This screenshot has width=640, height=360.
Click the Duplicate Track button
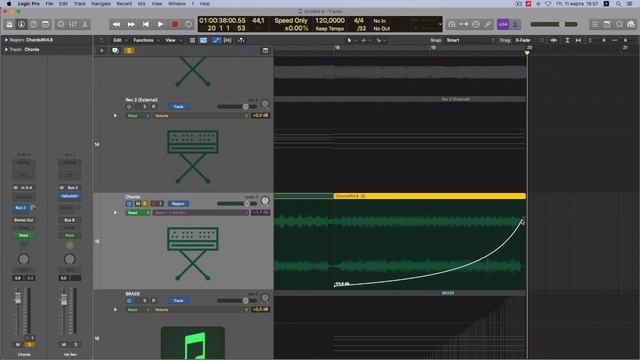(116, 51)
